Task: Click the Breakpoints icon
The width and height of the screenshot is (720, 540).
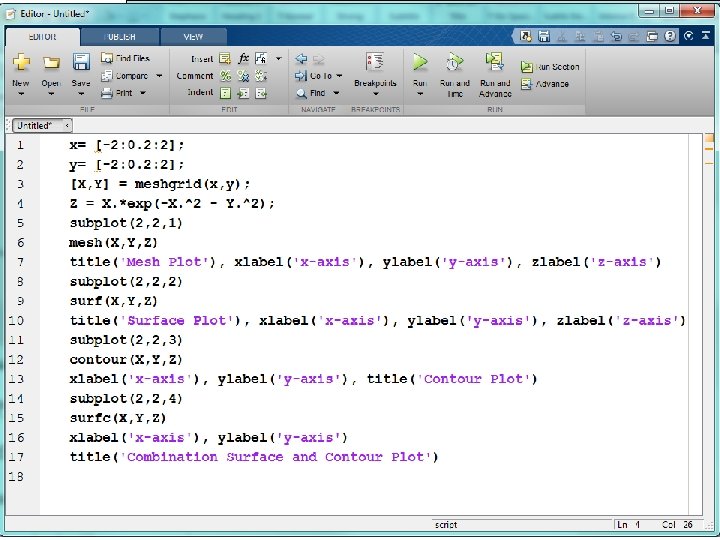Action: point(375,61)
